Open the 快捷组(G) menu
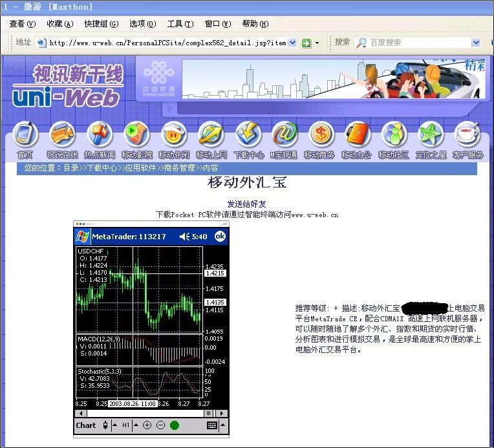 [101, 24]
